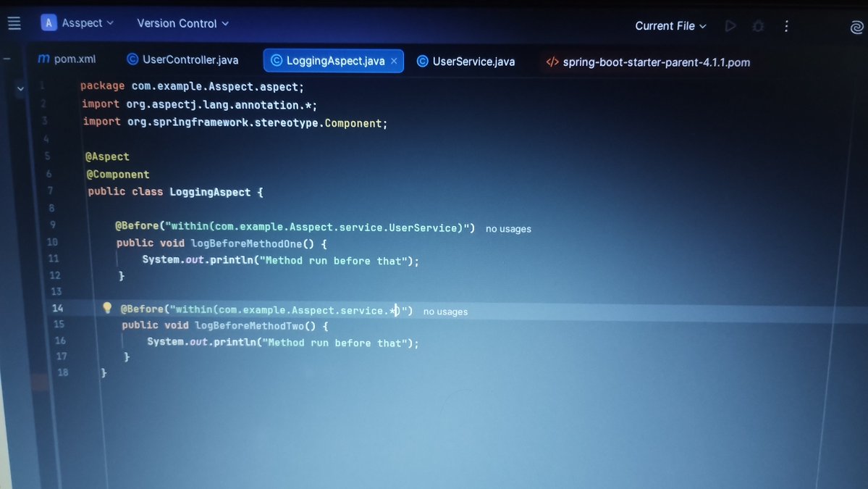This screenshot has height=489, width=868.
Task: Click the @Component annotation on line 6
Action: coord(118,175)
